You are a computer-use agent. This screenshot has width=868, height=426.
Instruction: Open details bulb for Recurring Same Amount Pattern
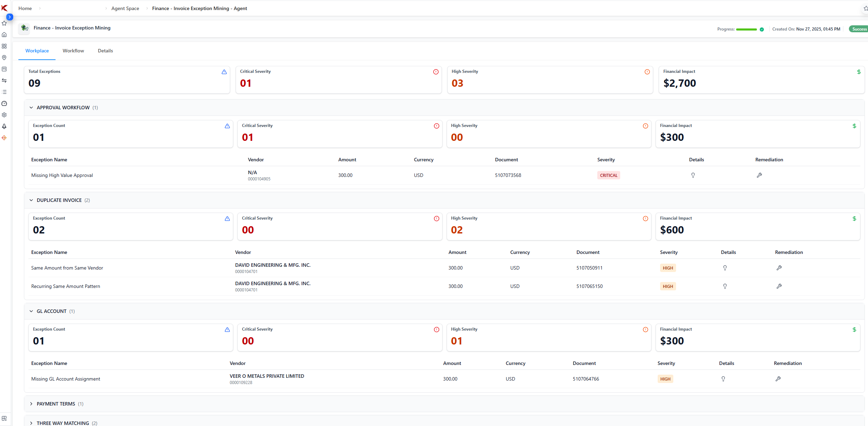click(x=725, y=286)
